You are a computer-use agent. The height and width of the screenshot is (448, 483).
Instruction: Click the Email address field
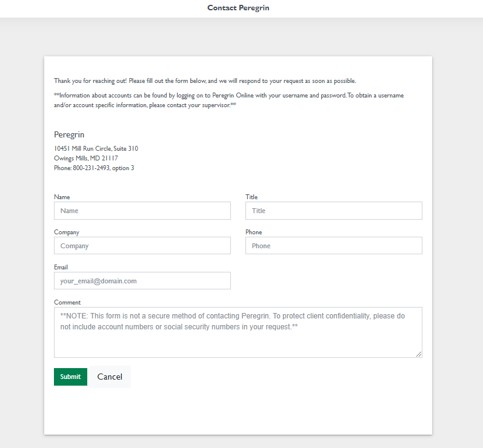coord(142,281)
